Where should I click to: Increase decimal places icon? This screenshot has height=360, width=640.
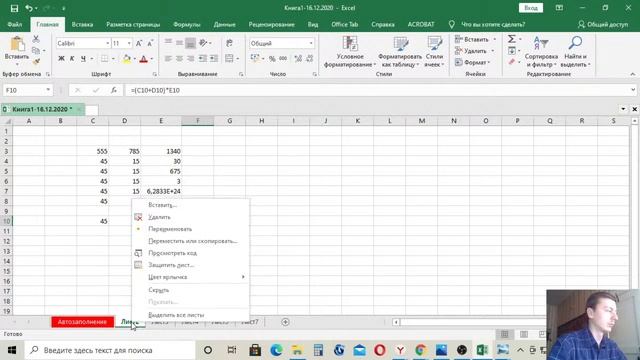pos(298,59)
